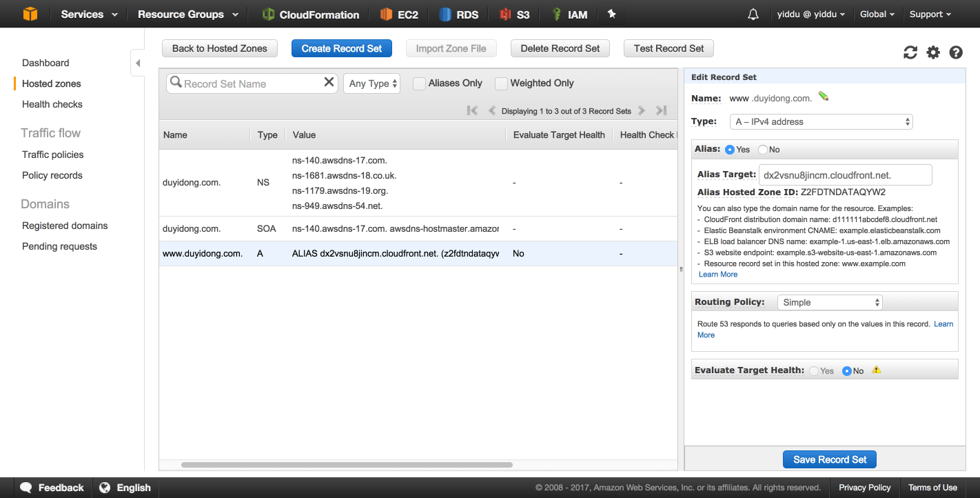This screenshot has width=980, height=498.
Task: Open the Services dropdown menu
Action: point(89,14)
